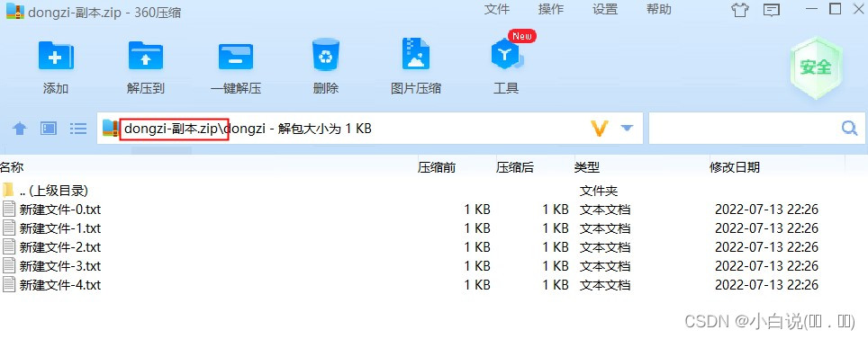Select file 新建文件-4.txt
The width and height of the screenshot is (868, 339).
(434, 285)
